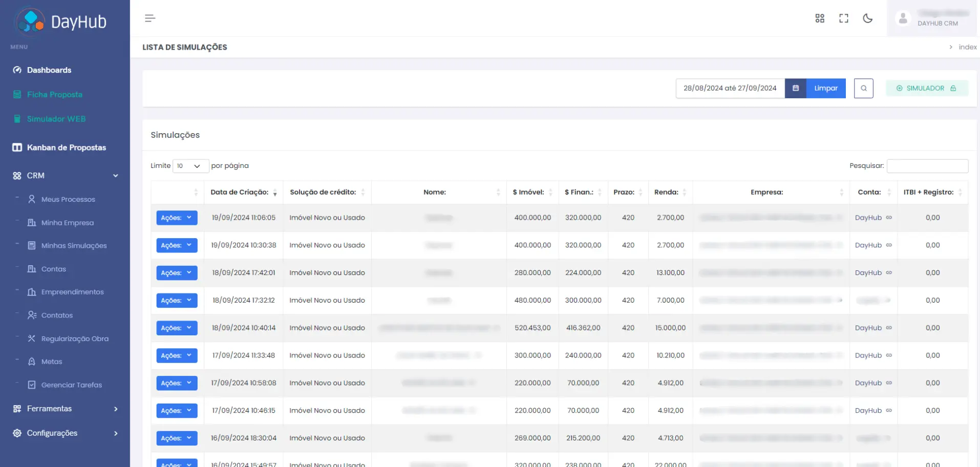Open Gerenciar Tarefas submenu item
Screen dimensions: 980x467
tap(72, 385)
